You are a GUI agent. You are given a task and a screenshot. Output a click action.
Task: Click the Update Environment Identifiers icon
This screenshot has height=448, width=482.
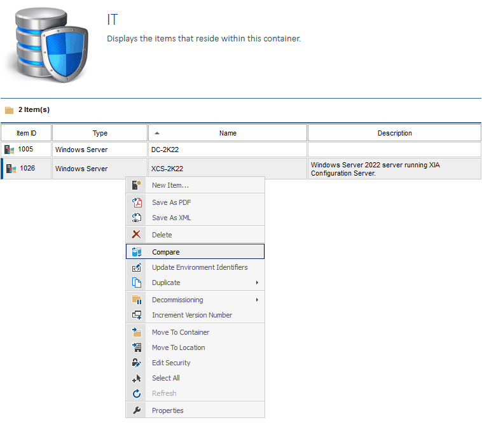click(x=136, y=267)
